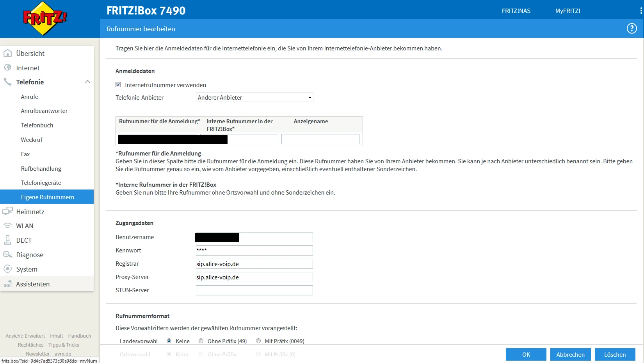
Task: Open MyFRITZ! link in header
Action: coord(568,11)
